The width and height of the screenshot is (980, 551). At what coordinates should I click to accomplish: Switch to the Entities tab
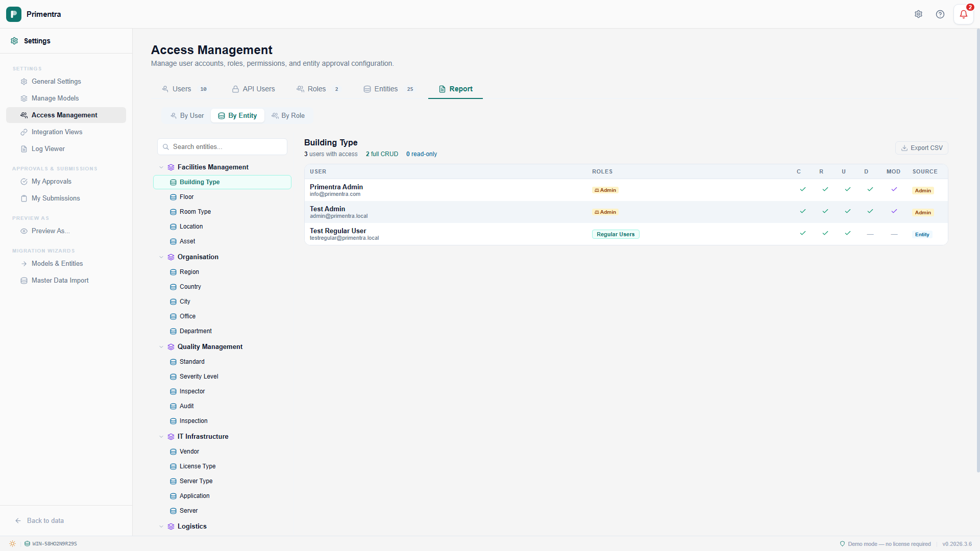point(386,89)
